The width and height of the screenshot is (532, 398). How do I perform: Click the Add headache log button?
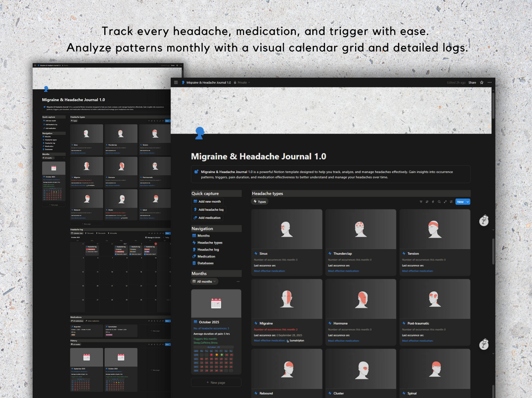point(209,210)
